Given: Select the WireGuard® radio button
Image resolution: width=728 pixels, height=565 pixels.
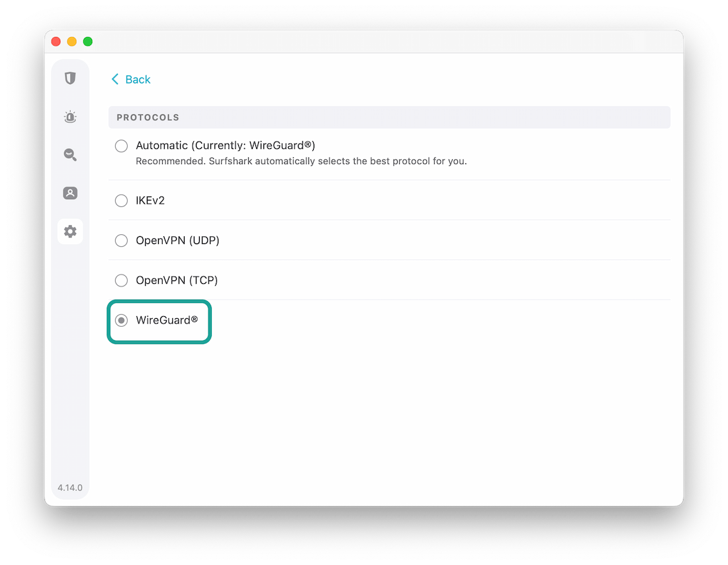Looking at the screenshot, I should point(121,320).
